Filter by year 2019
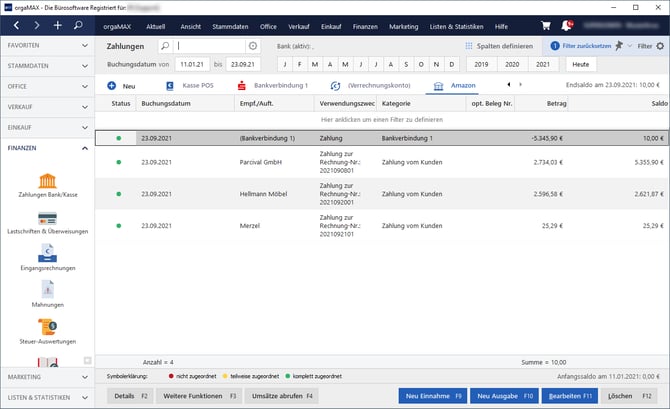Viewport: 670px width, 409px height. 481,65
